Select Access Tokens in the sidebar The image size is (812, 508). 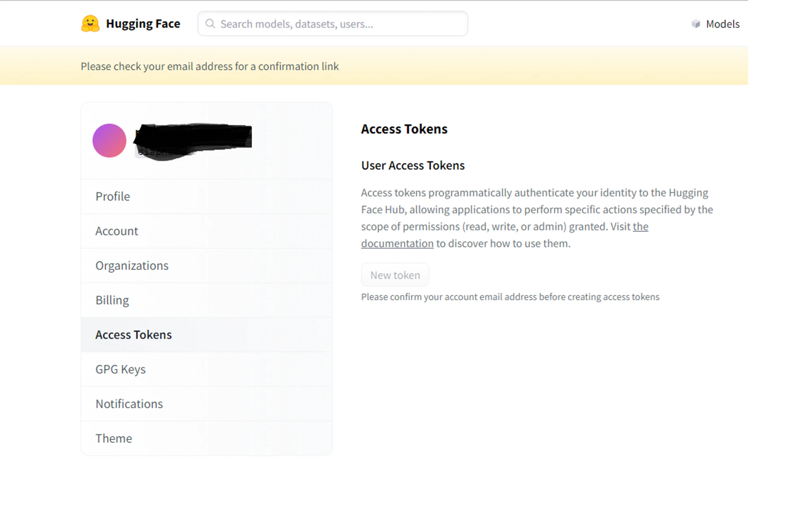click(207, 334)
